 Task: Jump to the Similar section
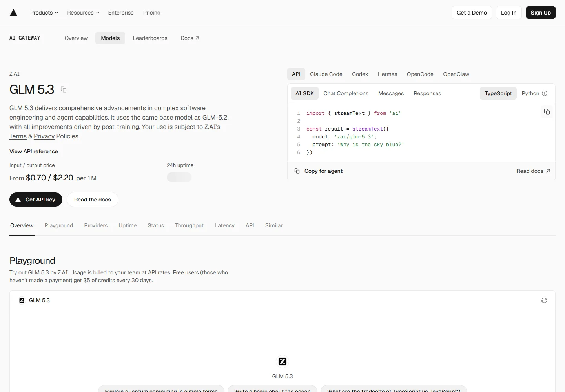274,226
